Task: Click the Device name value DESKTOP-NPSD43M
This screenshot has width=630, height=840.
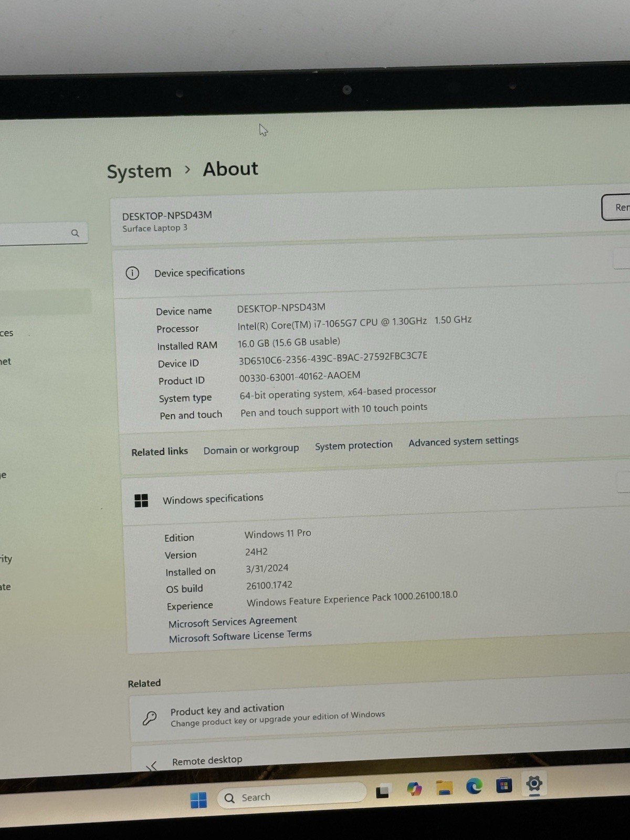Action: 281,308
